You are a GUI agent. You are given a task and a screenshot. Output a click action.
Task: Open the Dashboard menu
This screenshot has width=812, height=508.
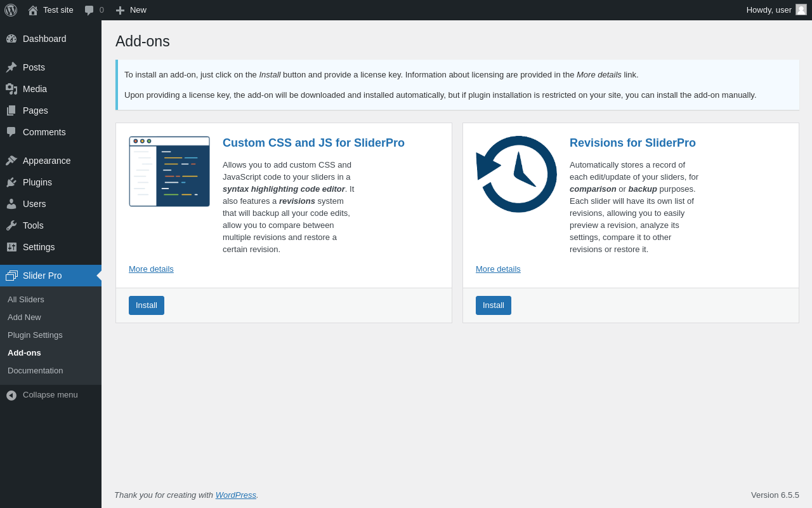pyautogui.click(x=51, y=39)
